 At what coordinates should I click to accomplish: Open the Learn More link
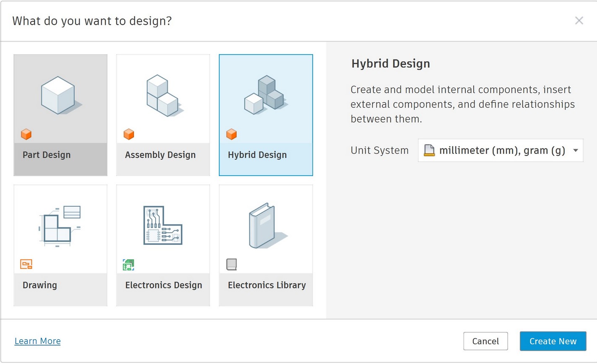[38, 341]
